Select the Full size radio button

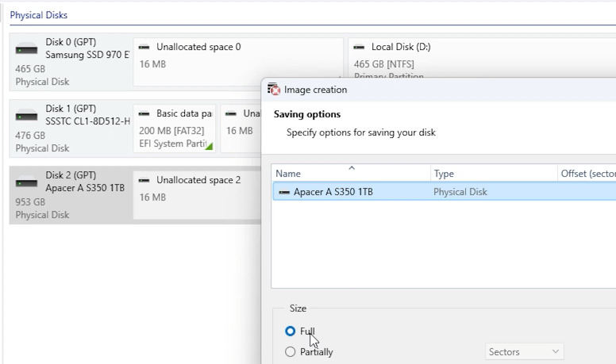tap(291, 331)
